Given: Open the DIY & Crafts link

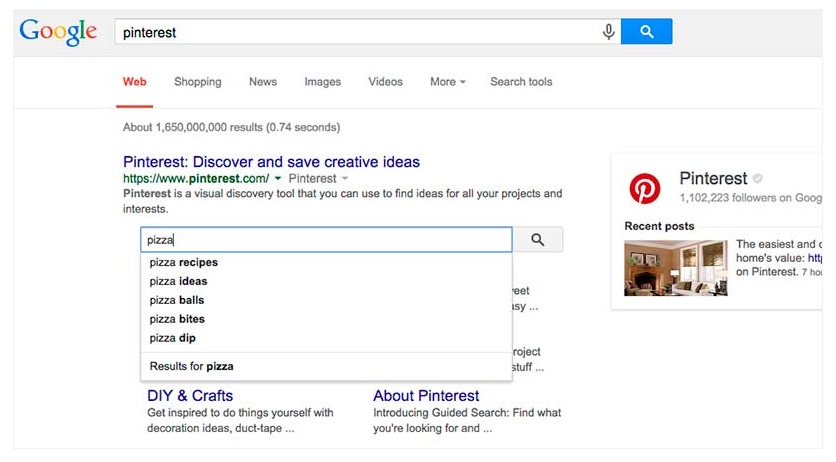Looking at the screenshot, I should tap(190, 396).
